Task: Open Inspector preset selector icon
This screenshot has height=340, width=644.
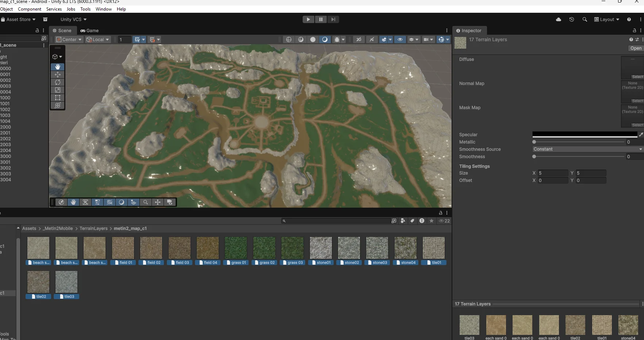Action: [637, 39]
